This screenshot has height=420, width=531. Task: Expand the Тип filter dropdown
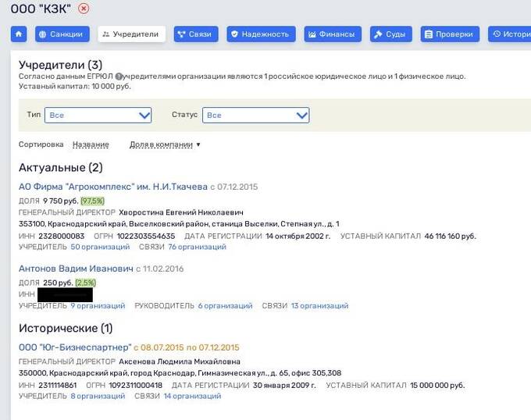pyautogui.click(x=98, y=115)
